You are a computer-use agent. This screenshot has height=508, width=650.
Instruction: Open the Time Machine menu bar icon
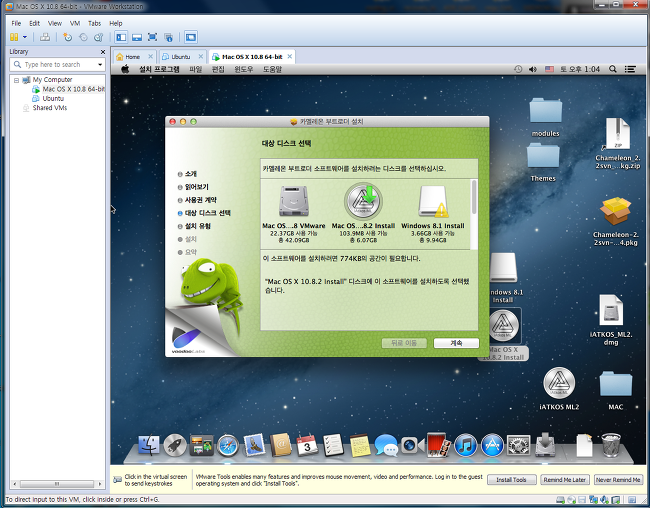point(518,69)
